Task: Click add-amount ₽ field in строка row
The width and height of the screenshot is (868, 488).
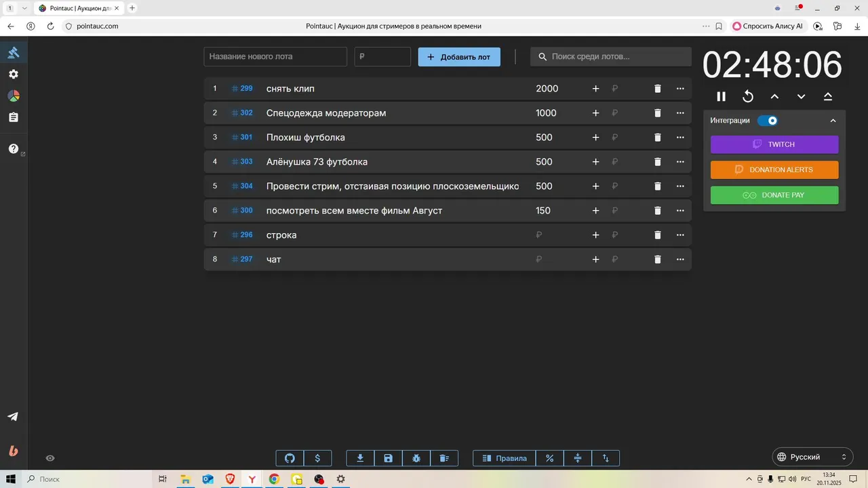Action: 625,235
